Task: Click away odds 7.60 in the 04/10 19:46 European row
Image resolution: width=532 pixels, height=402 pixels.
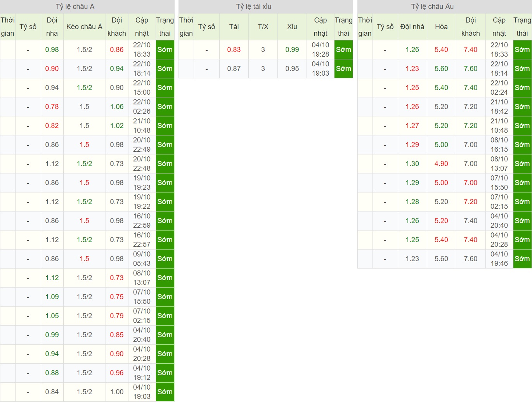Action: coord(471,259)
